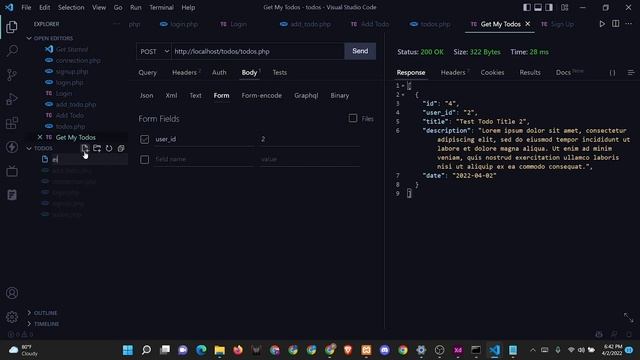Click the New File icon in TODOS
Image resolution: width=640 pixels, height=360 pixels.
[x=84, y=148]
